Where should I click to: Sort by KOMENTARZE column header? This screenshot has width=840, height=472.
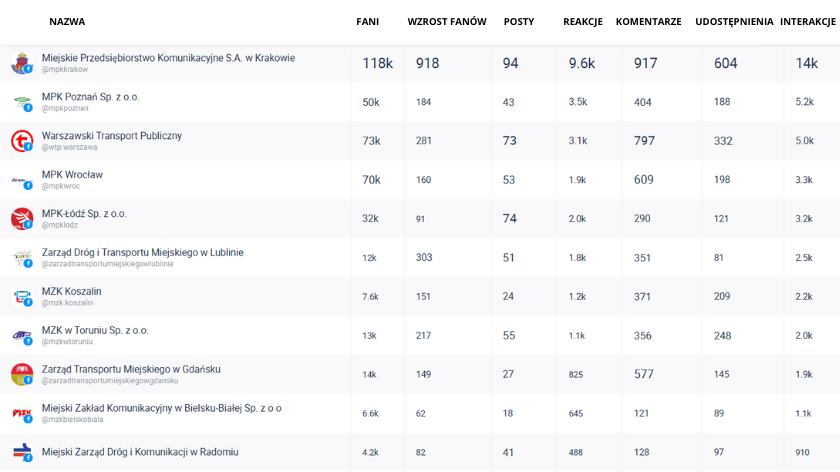pos(648,21)
